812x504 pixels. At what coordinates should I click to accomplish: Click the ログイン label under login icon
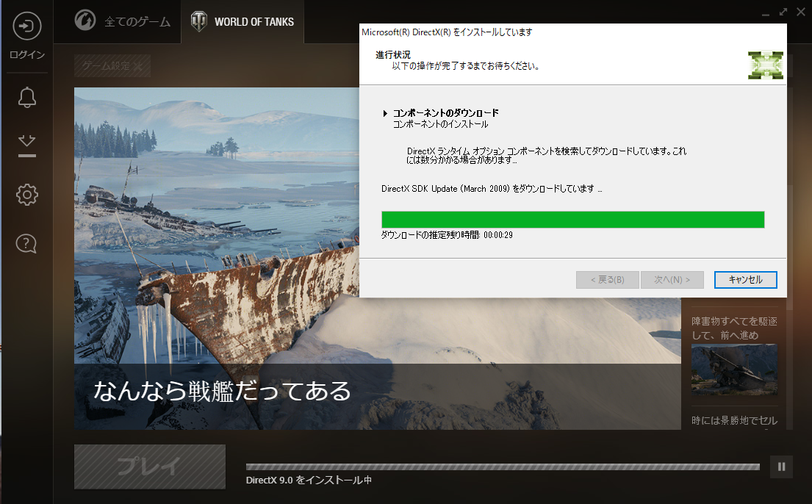point(27,54)
